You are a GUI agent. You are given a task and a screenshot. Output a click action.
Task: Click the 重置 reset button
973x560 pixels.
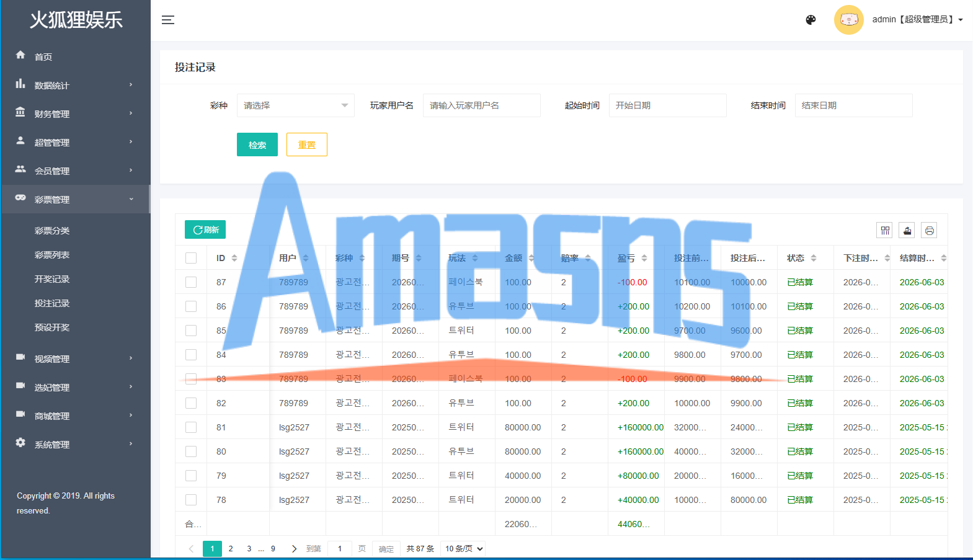click(307, 144)
